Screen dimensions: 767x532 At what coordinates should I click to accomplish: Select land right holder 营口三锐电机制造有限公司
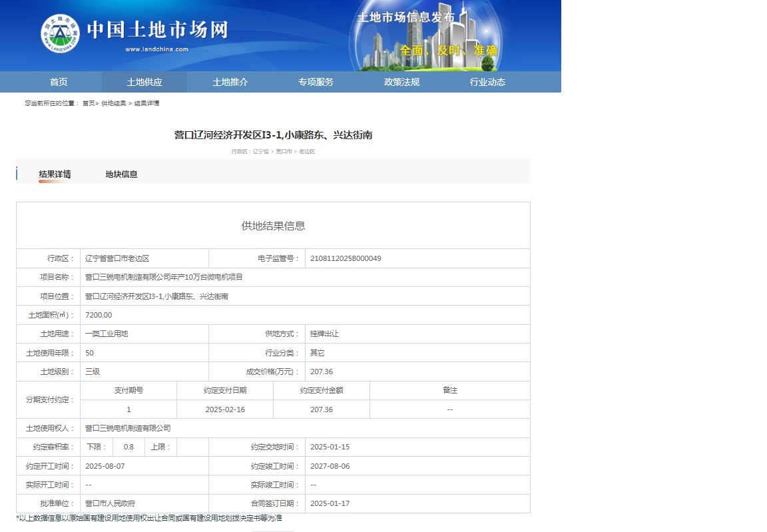128,428
